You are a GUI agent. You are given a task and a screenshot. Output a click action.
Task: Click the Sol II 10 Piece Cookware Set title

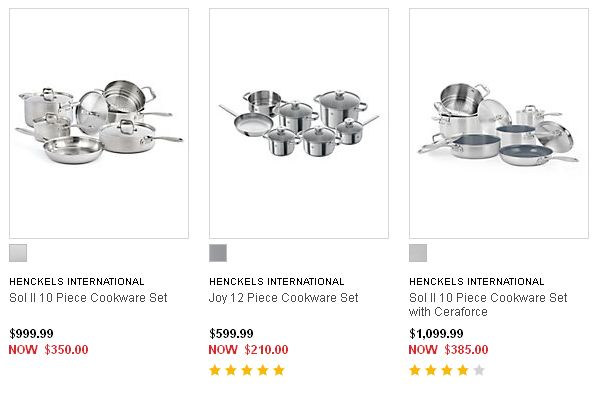pyautogui.click(x=88, y=297)
